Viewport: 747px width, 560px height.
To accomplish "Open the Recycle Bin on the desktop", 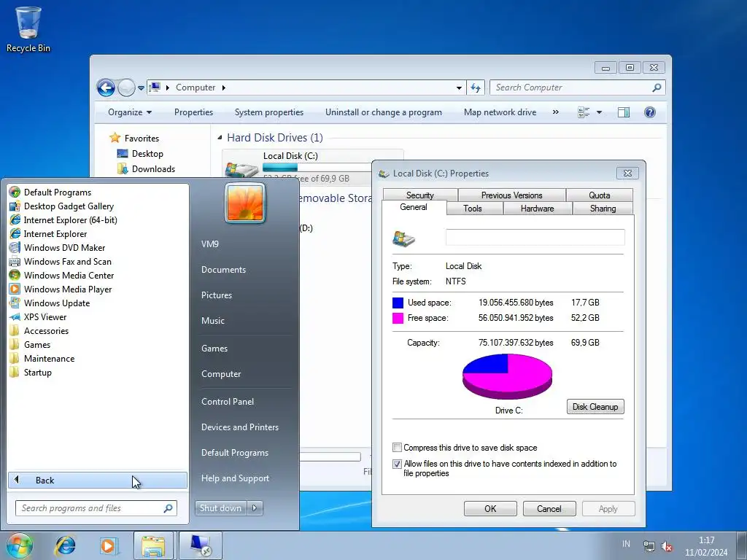I will (28, 29).
